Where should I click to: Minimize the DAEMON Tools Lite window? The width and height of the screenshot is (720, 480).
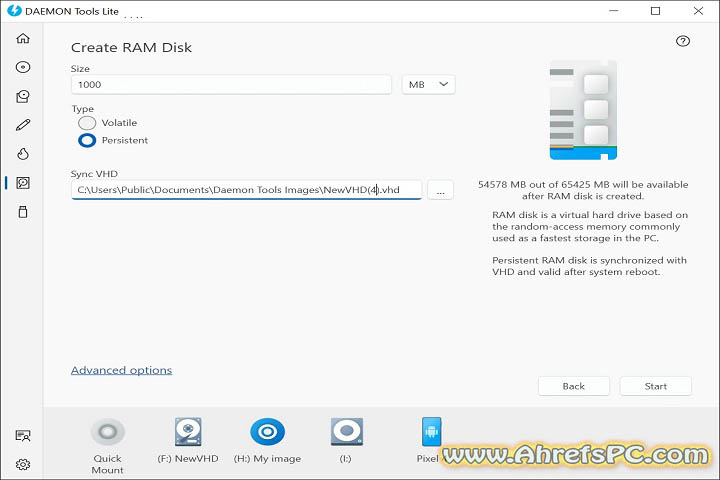tap(613, 11)
